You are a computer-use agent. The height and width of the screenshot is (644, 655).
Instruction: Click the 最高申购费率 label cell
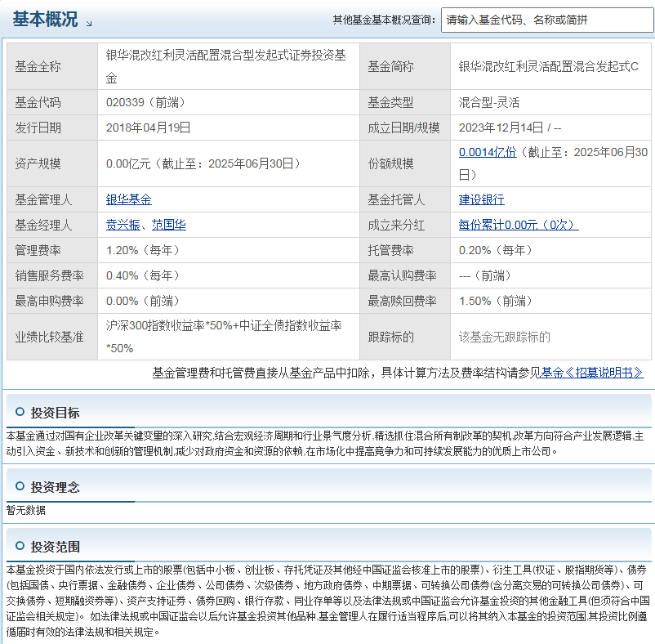coord(52,301)
